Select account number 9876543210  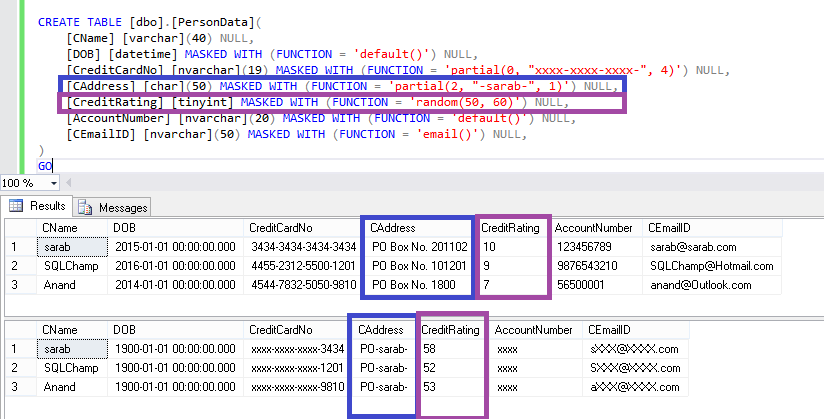pyautogui.click(x=596, y=266)
